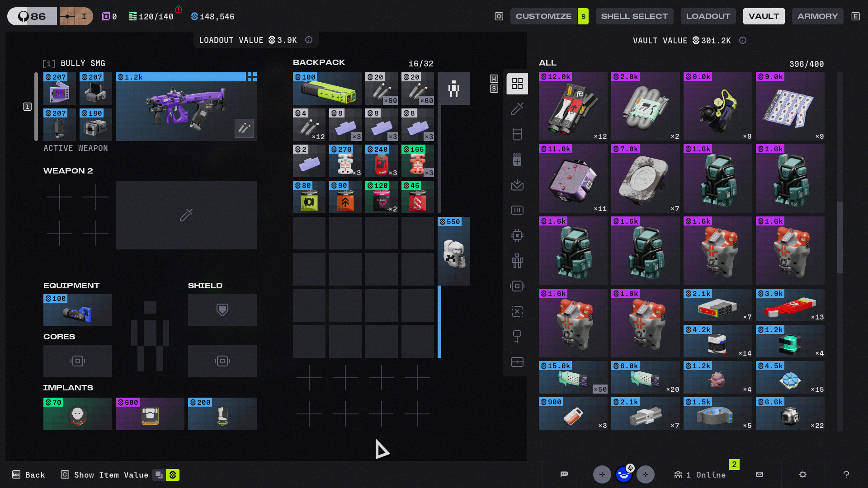The height and width of the screenshot is (488, 868).
Task: Filter vault by backpack category icon
Action: coord(517,134)
